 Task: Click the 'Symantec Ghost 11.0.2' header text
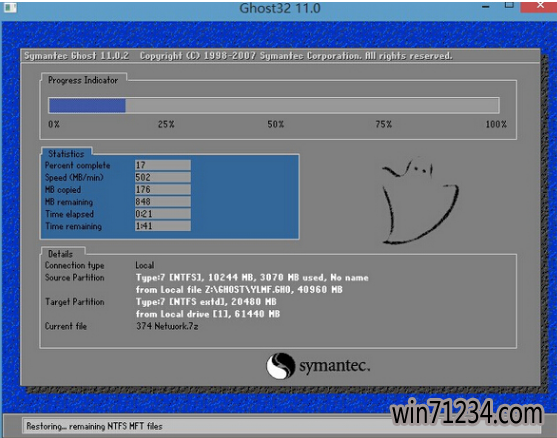[77, 56]
